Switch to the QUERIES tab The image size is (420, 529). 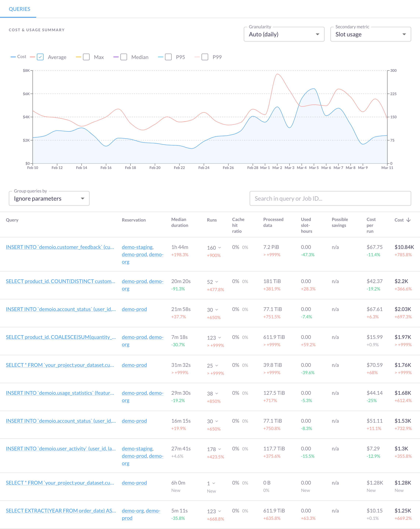(20, 9)
